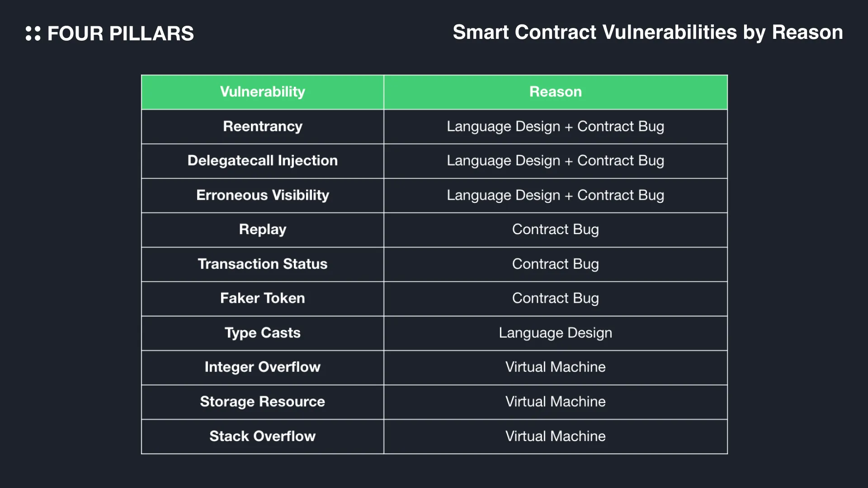The height and width of the screenshot is (488, 868).
Task: Click the Vulnerability column header
Action: 263,92
